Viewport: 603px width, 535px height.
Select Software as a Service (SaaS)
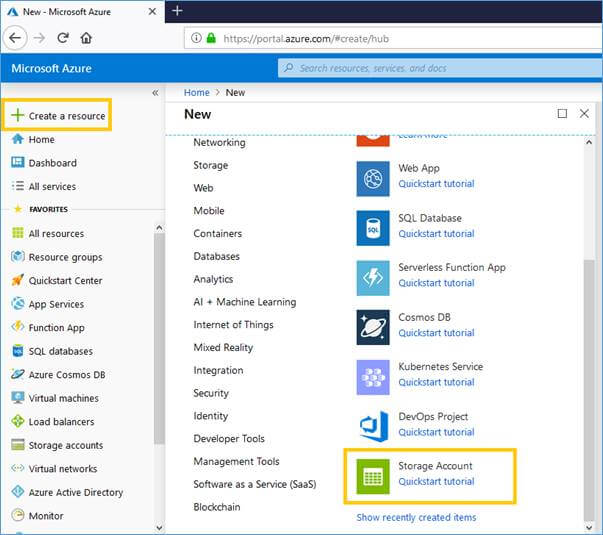[x=255, y=484]
